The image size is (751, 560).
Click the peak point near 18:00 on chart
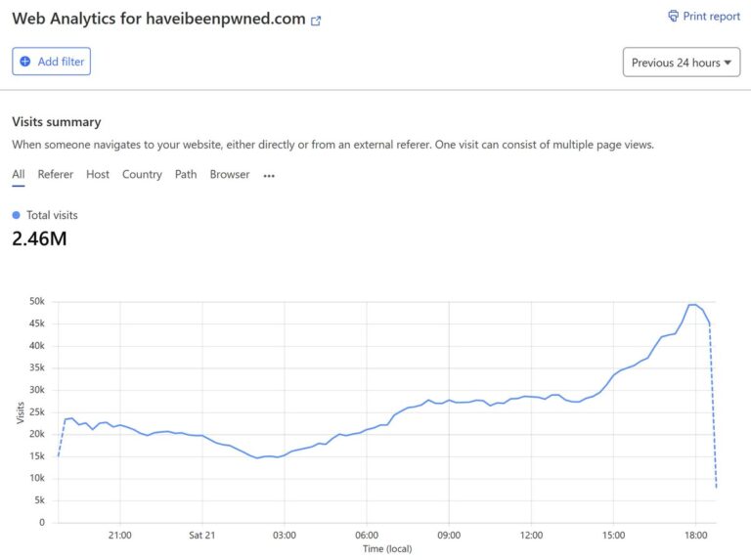coord(692,305)
